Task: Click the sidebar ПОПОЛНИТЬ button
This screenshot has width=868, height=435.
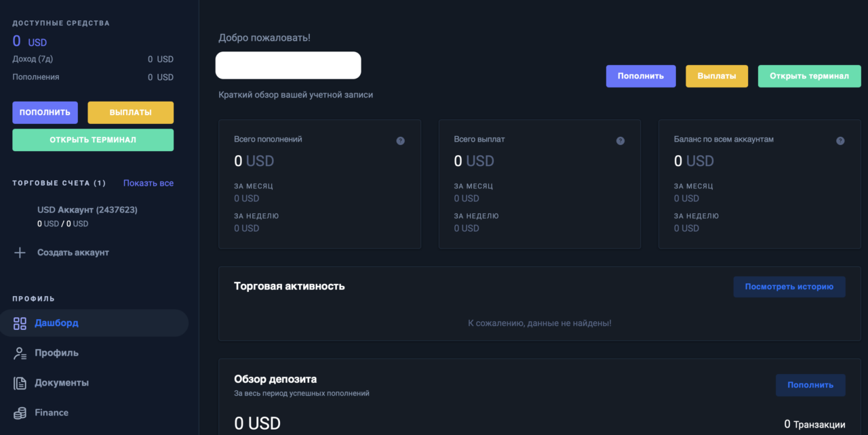Action: click(45, 112)
